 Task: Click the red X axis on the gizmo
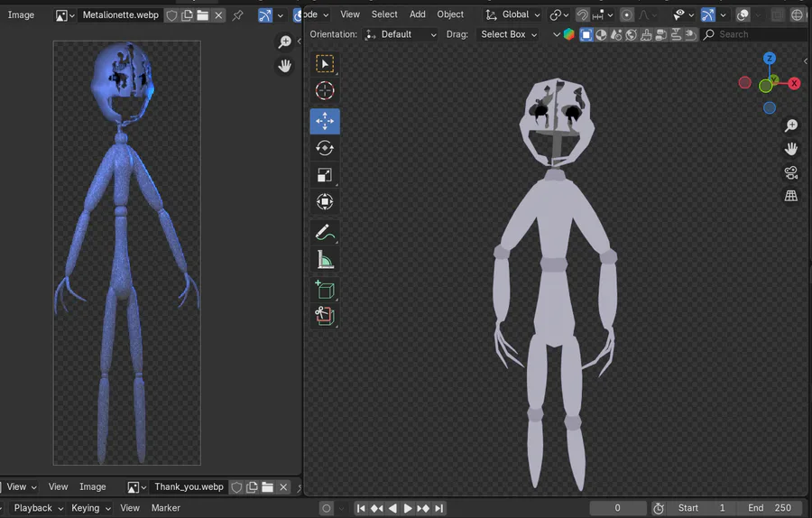(x=794, y=83)
